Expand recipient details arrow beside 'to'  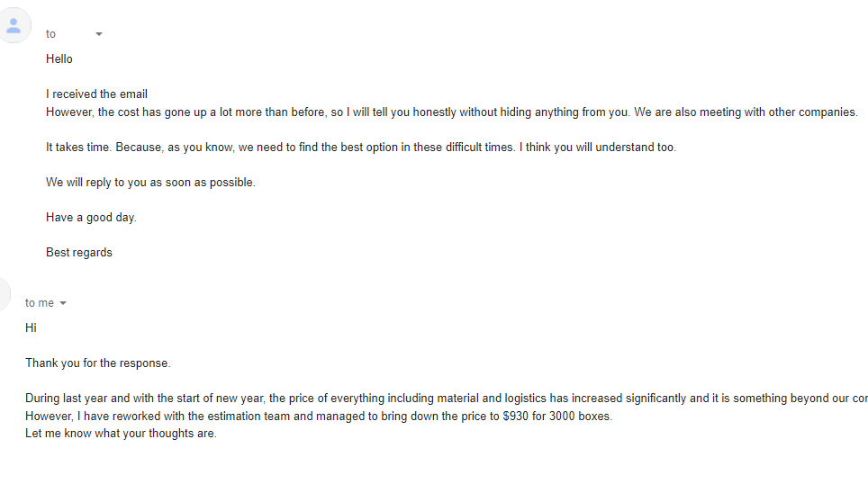[99, 34]
